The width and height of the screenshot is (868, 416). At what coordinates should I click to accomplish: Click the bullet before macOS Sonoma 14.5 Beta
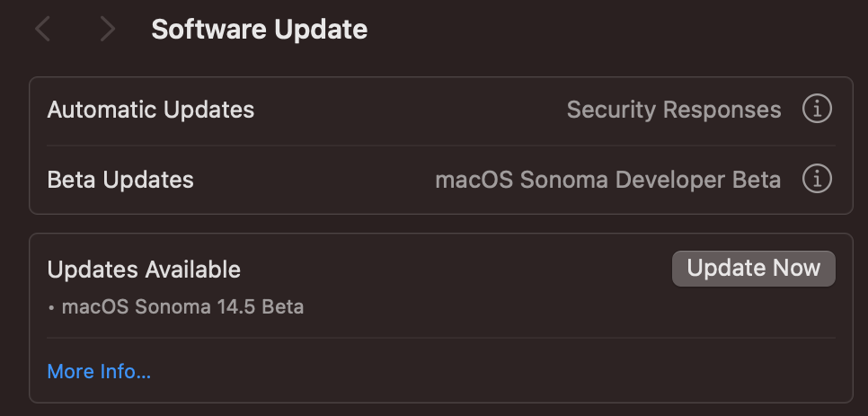click(x=51, y=307)
